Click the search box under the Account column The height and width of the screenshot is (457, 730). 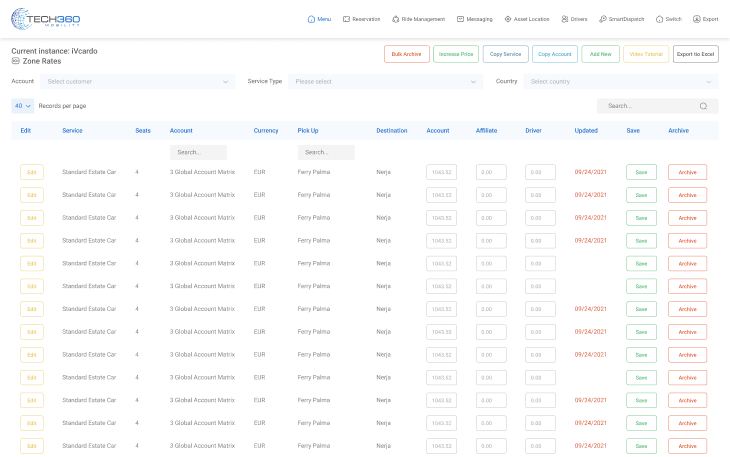[198, 152]
